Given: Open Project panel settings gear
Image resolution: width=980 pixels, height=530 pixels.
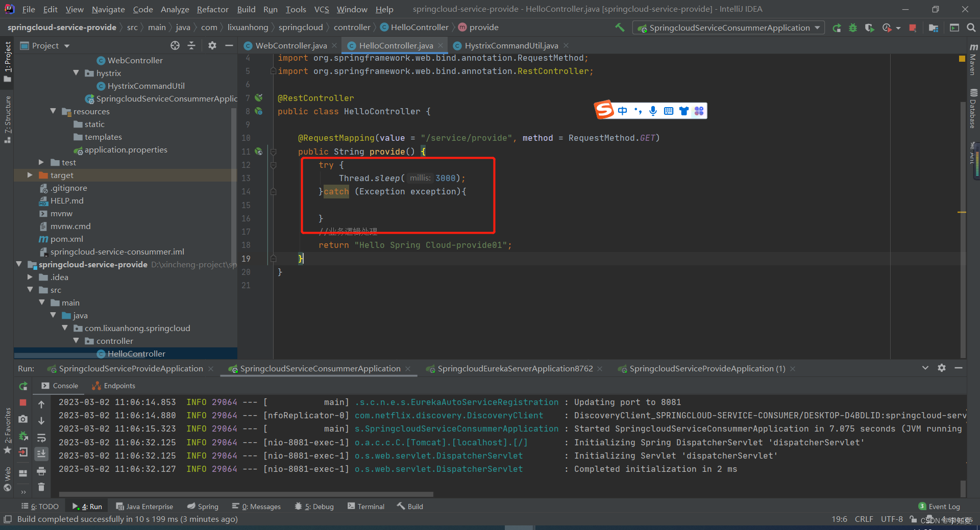Looking at the screenshot, I should [x=212, y=45].
